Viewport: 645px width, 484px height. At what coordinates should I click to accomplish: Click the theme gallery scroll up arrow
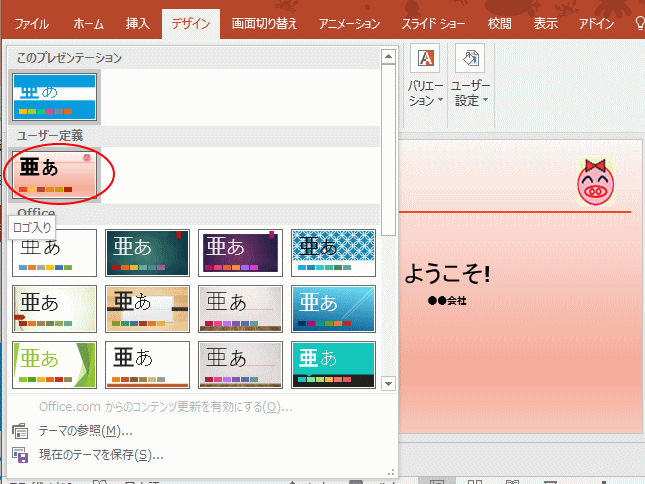[x=388, y=56]
